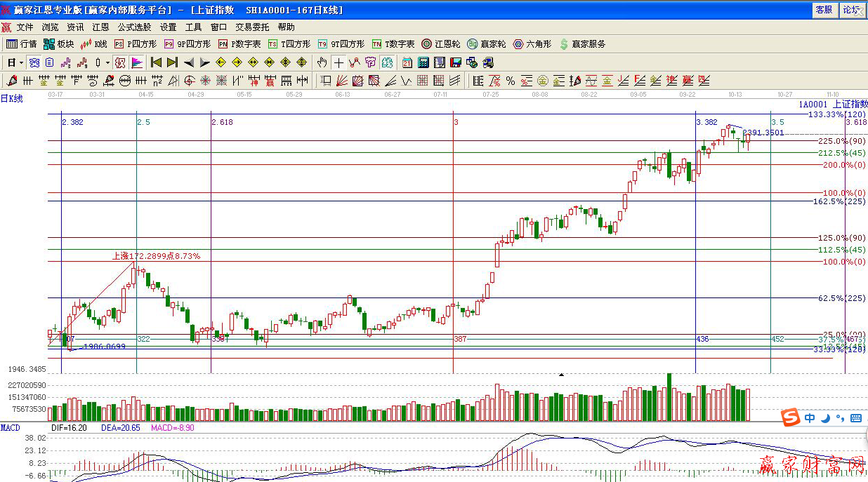Screen dimensions: 868x482
Task: Click the Sogou input method S icon
Action: tap(791, 418)
